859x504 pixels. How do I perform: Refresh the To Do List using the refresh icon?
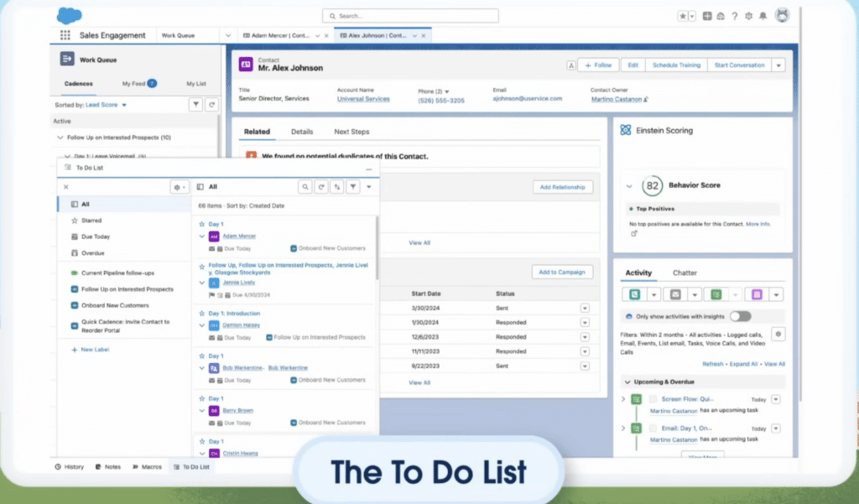pos(321,186)
